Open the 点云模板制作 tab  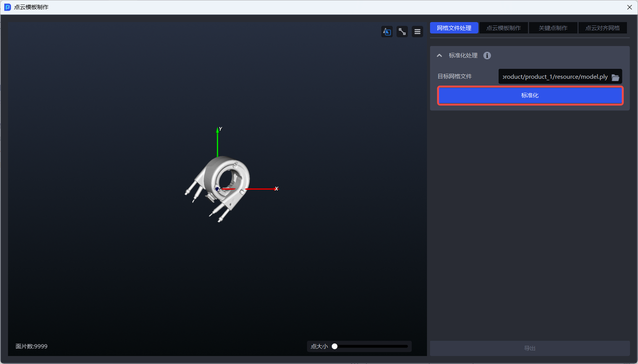pyautogui.click(x=503, y=28)
